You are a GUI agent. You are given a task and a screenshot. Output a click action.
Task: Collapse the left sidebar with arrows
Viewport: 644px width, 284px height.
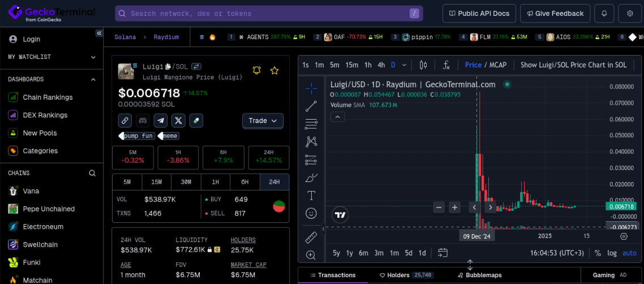tap(99, 33)
